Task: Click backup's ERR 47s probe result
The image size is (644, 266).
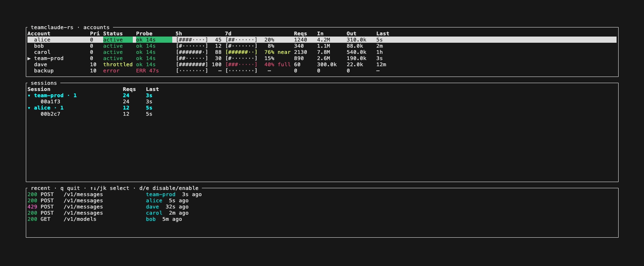Action: pyautogui.click(x=147, y=71)
